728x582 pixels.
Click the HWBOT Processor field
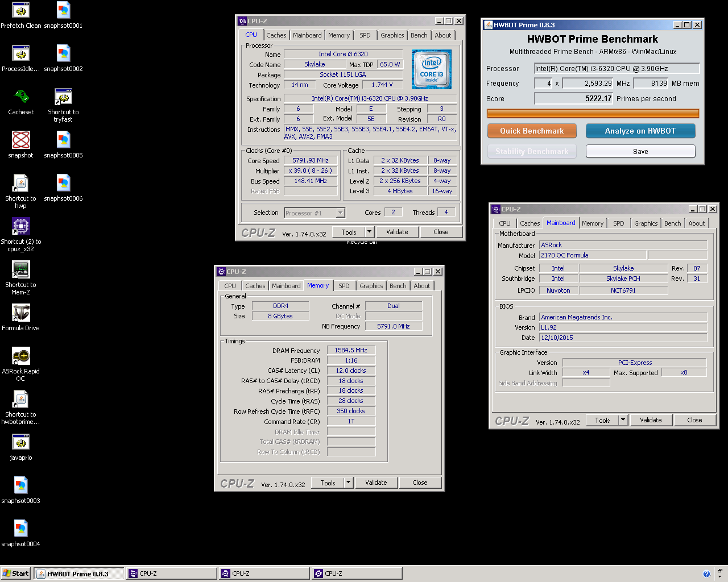pyautogui.click(x=617, y=68)
